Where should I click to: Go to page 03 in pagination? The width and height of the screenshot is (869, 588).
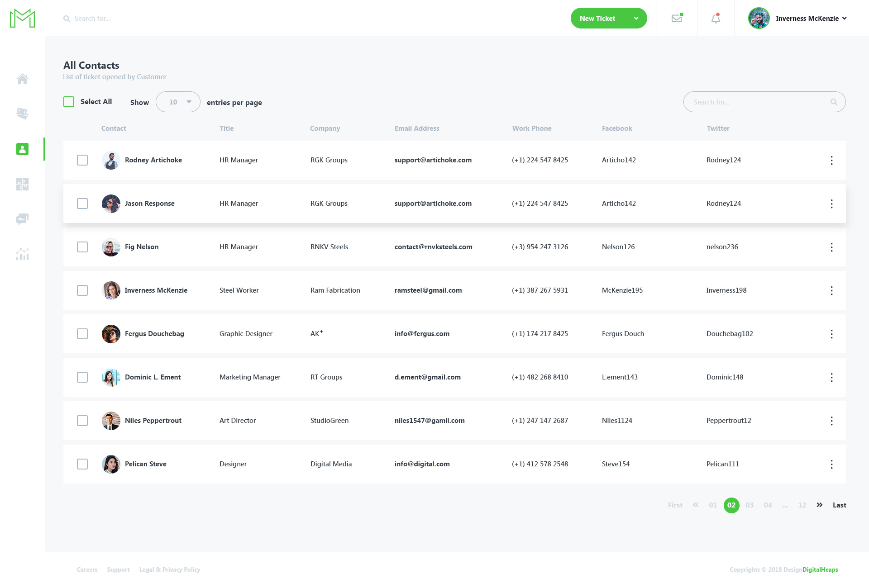tap(750, 505)
